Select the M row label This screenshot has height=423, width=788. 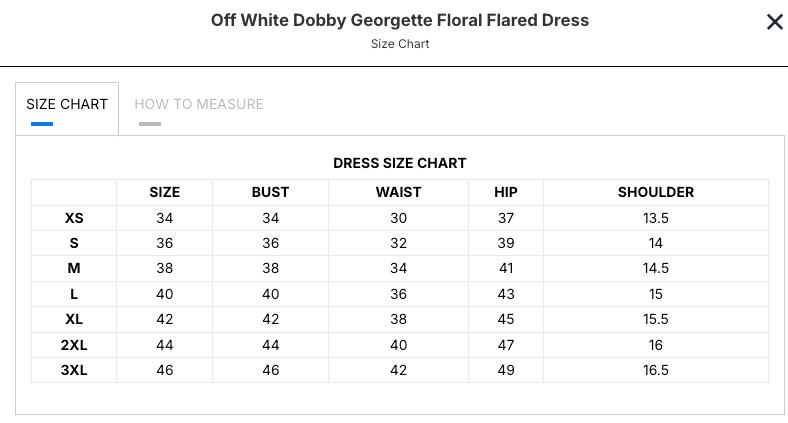coord(74,268)
